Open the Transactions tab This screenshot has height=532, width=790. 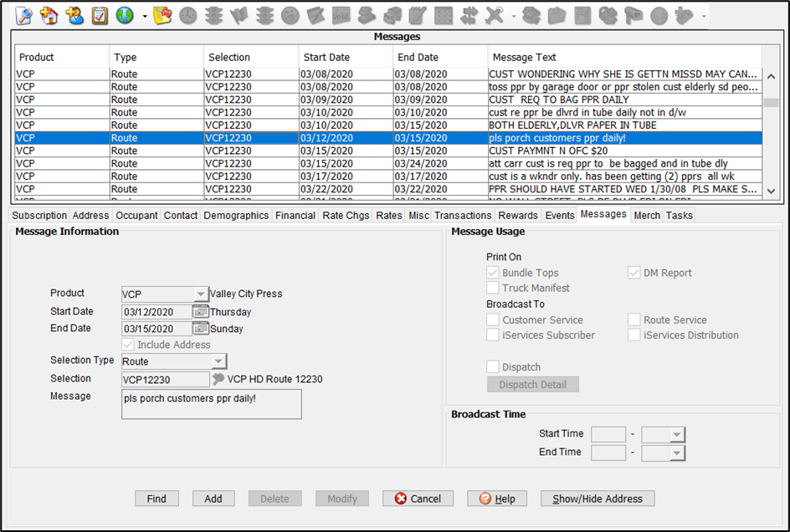pyautogui.click(x=463, y=215)
